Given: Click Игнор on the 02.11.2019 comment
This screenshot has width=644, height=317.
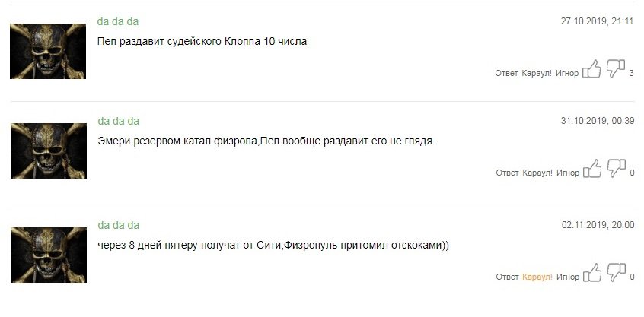Looking at the screenshot, I should 568,277.
